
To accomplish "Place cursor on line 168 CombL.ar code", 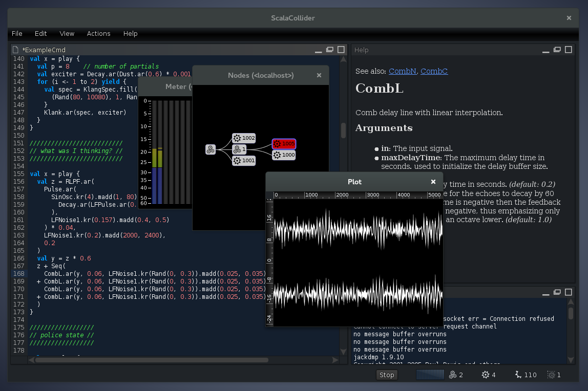I will click(x=155, y=274).
